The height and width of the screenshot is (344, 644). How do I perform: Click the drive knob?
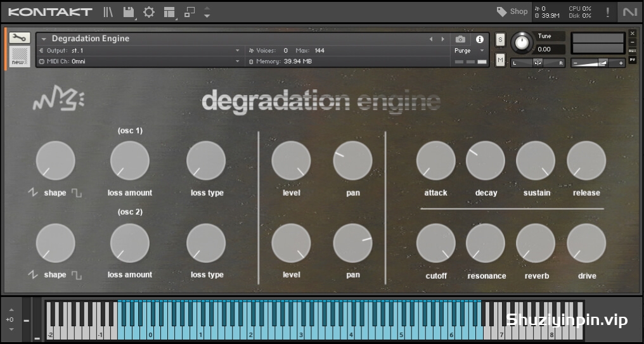(x=586, y=243)
